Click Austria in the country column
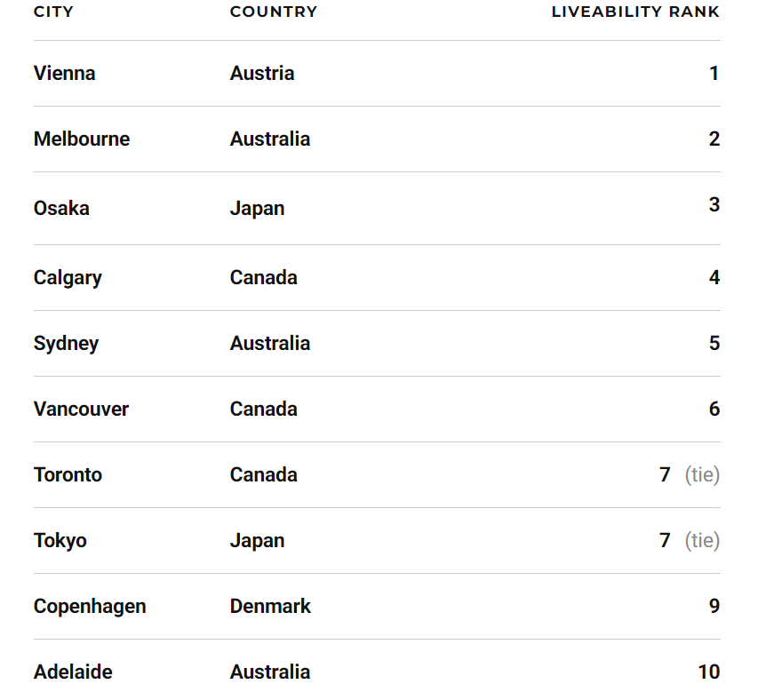Viewport: 758px width, 700px height. pyautogui.click(x=261, y=73)
